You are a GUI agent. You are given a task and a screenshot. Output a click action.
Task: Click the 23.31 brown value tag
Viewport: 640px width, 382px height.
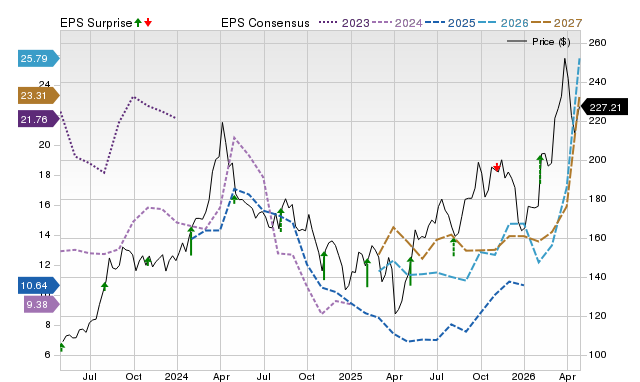(38, 96)
